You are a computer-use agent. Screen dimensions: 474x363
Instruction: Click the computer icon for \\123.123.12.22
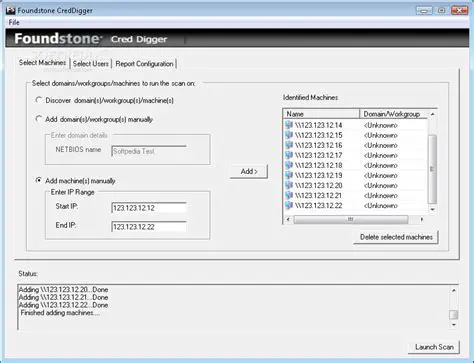coord(289,205)
